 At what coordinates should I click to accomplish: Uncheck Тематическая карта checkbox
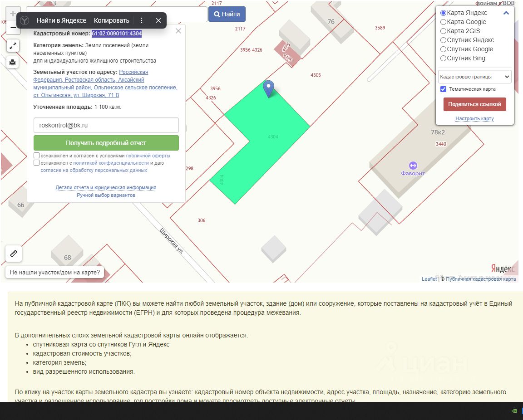[x=443, y=89]
